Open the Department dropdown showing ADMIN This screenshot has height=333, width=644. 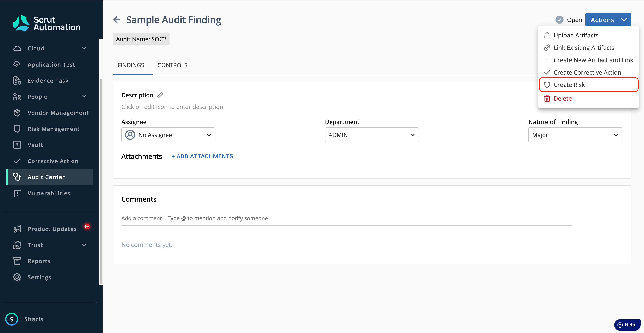point(372,135)
